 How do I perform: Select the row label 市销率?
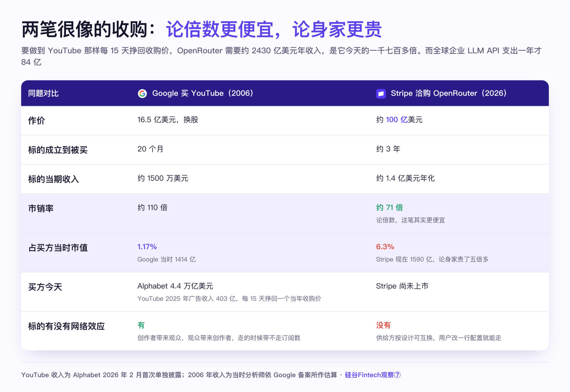(41, 208)
